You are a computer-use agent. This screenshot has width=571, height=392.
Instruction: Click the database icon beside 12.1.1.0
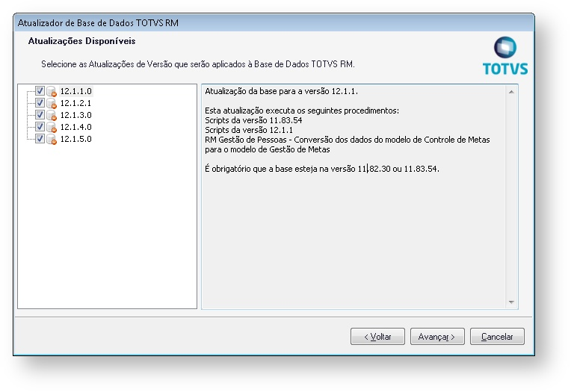coord(52,91)
